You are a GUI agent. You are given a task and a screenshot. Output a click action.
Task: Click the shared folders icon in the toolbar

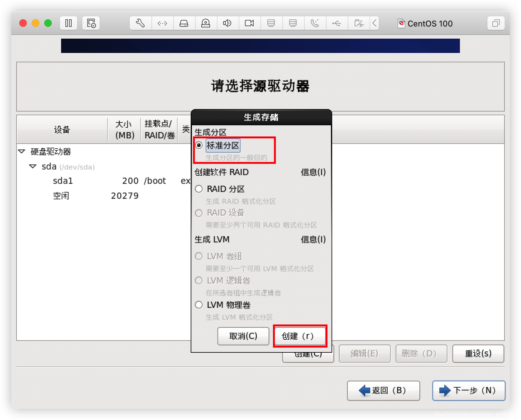click(359, 23)
